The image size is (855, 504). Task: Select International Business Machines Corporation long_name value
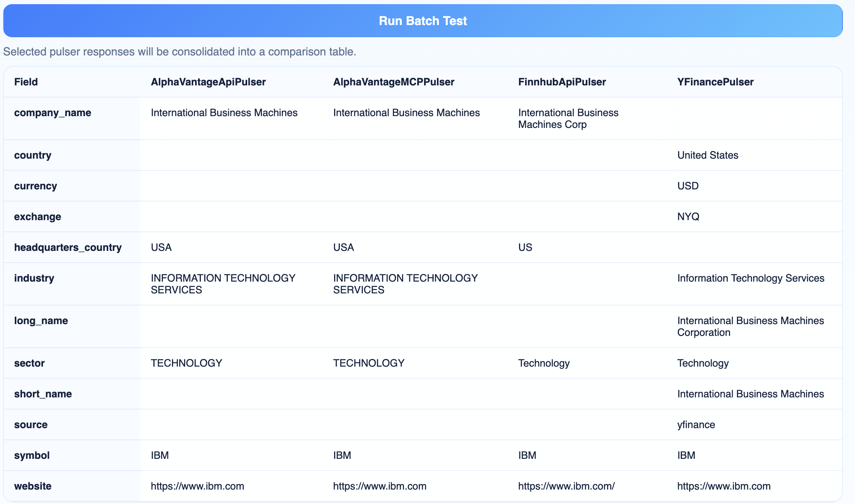point(750,326)
